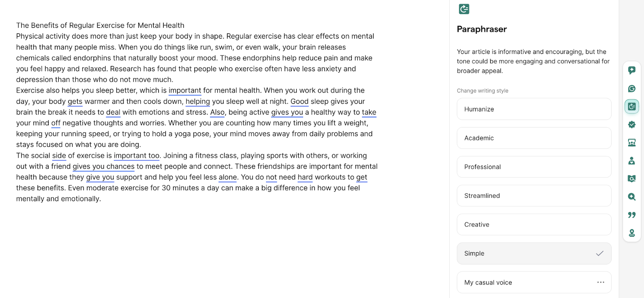This screenshot has width=644, height=298.
Task: Open the audience reactions group icon
Action: [632, 143]
